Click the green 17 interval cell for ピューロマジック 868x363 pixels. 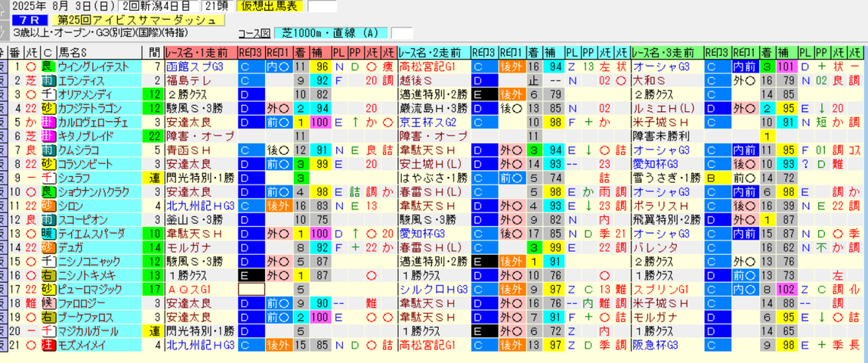(x=153, y=290)
